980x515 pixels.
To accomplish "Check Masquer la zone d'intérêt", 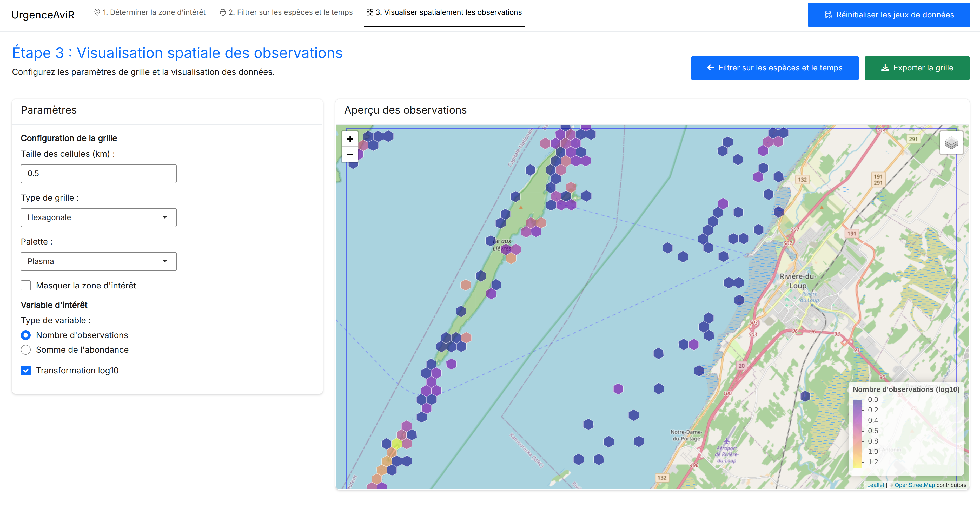I will (26, 286).
